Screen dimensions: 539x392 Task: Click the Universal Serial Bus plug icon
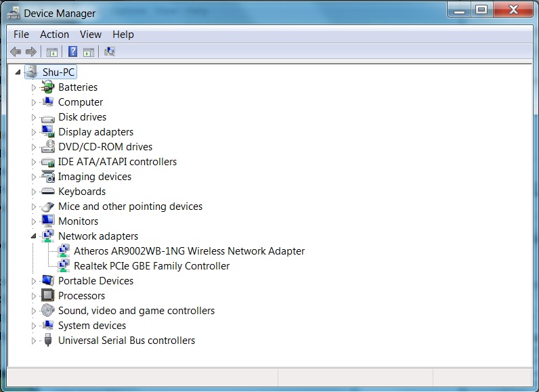coord(48,340)
